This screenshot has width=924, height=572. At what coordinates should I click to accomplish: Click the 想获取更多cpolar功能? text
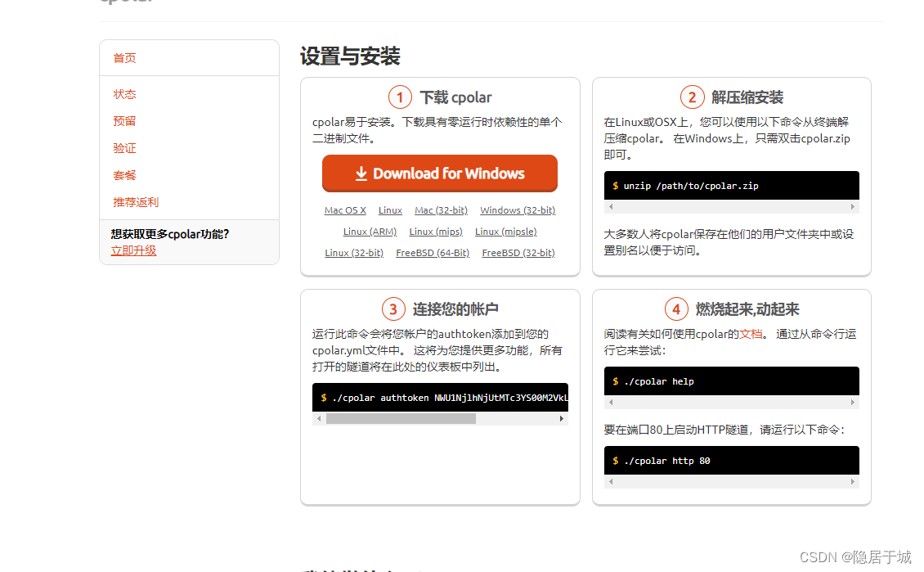[x=170, y=234]
